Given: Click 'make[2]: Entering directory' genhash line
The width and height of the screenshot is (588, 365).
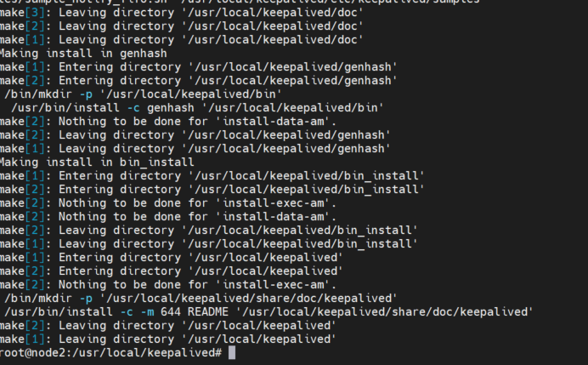Looking at the screenshot, I should pyautogui.click(x=198, y=80).
